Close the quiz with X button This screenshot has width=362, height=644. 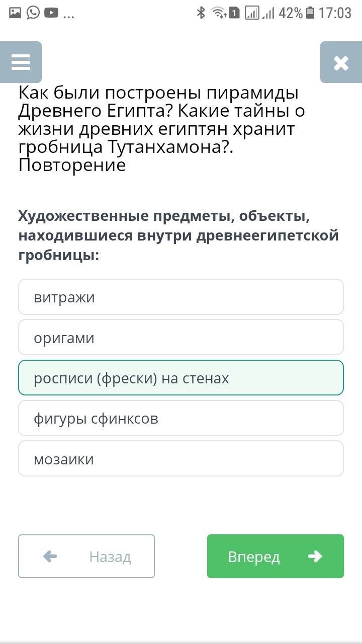pos(341,62)
